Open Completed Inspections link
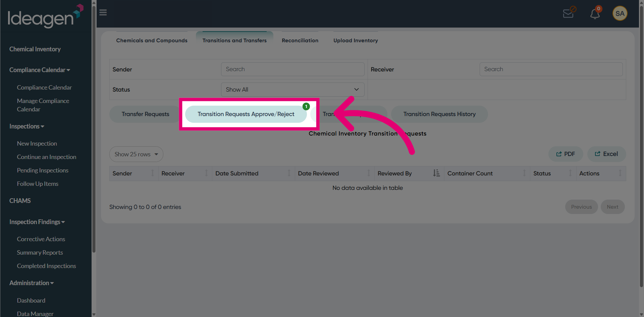This screenshot has height=317, width=644. pyautogui.click(x=46, y=266)
